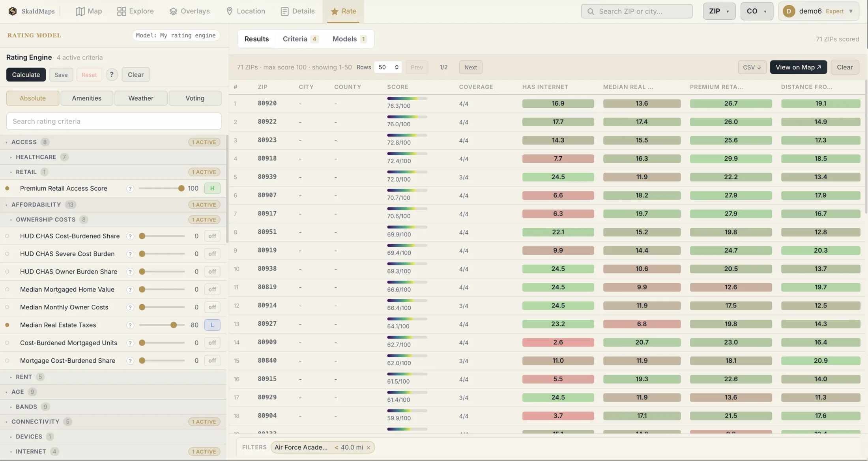Viewport: 868px width, 461px height.
Task: Click the View on Map button
Action: click(x=798, y=67)
